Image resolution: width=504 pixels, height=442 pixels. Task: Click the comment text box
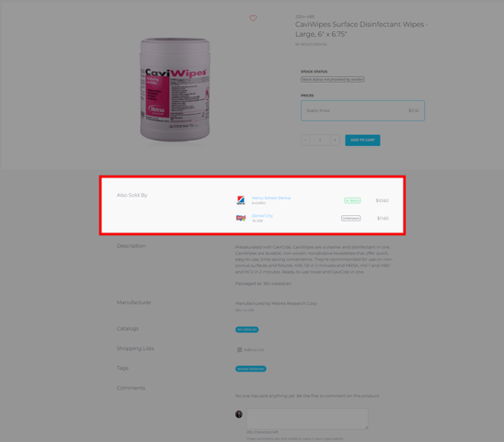307,418
